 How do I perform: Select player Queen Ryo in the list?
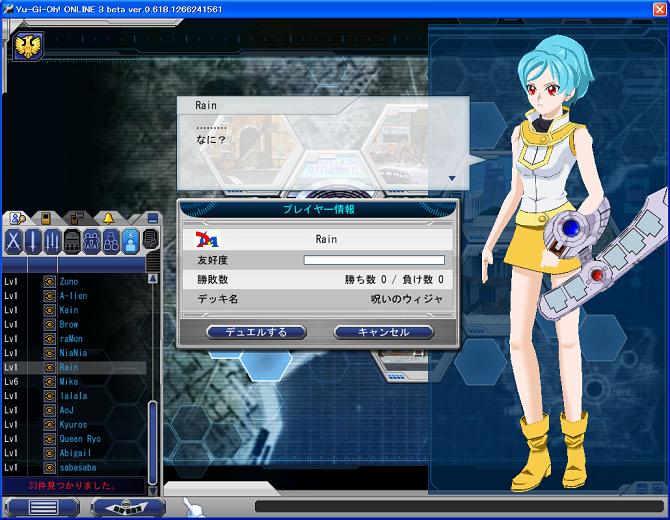coord(80,439)
